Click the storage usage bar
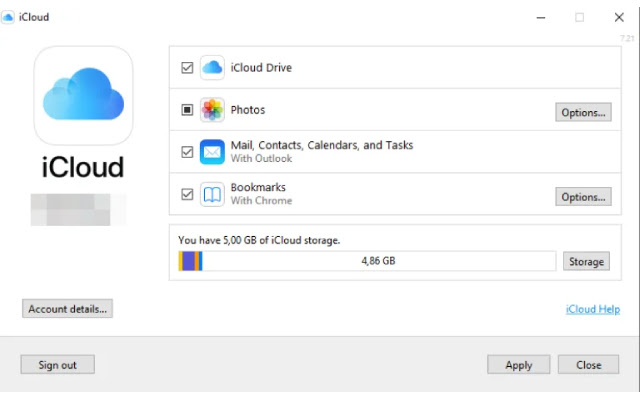640x400 pixels. (x=367, y=261)
